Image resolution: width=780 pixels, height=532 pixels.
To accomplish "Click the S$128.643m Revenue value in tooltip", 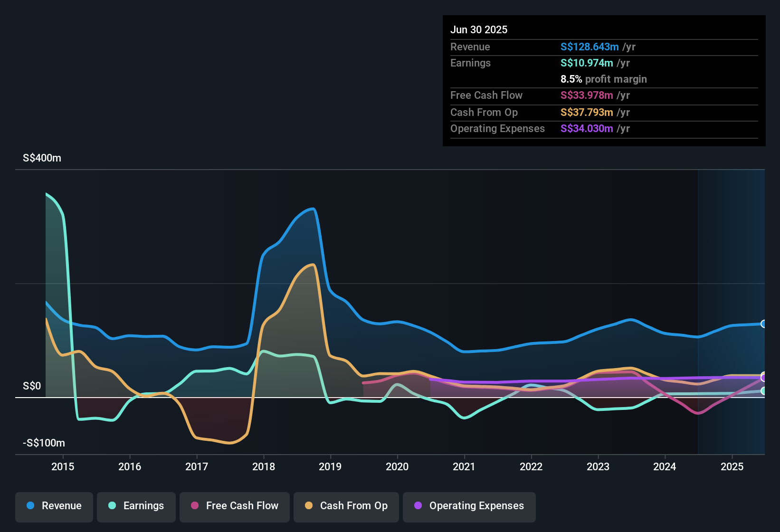I will 590,47.
